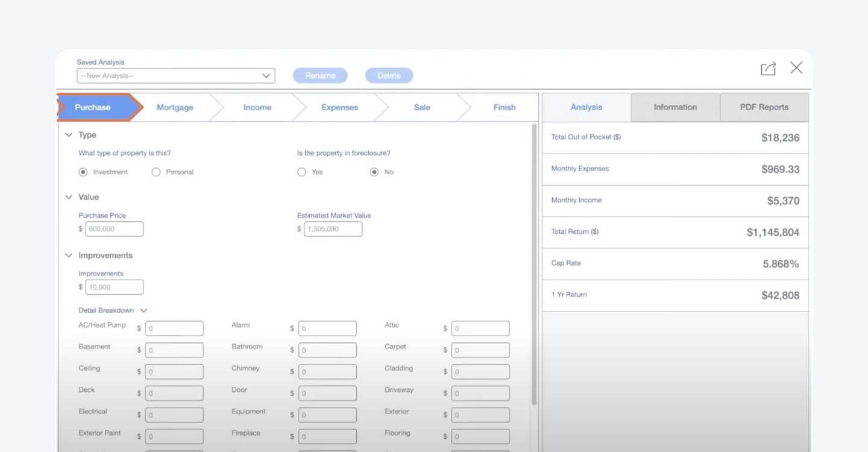Select the Personal property radio button
This screenshot has height=452, width=868.
point(156,172)
